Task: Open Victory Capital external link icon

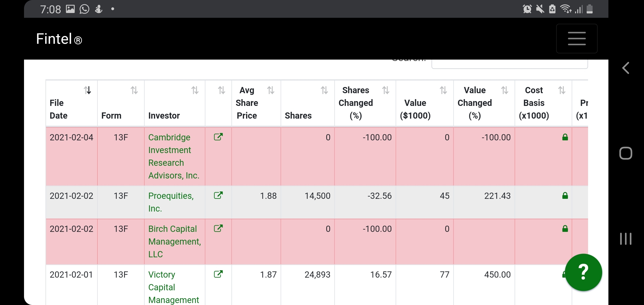Action: pyautogui.click(x=218, y=274)
